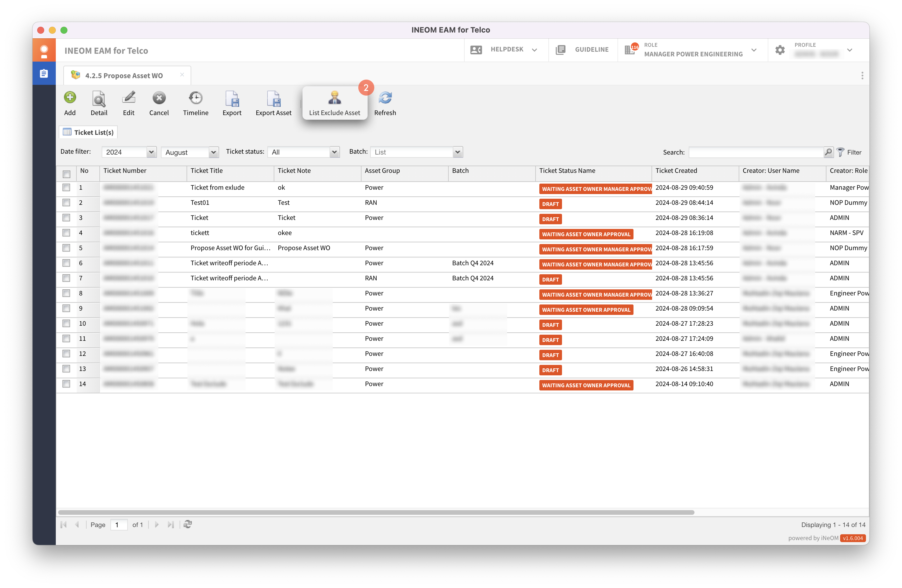Open List Exclude Asset
Image resolution: width=902 pixels, height=588 pixels.
coord(334,103)
